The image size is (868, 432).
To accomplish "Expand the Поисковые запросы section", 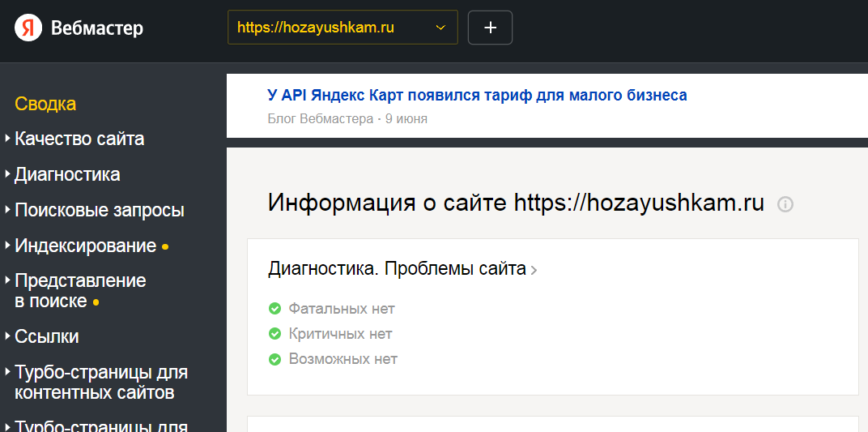I will [x=100, y=210].
